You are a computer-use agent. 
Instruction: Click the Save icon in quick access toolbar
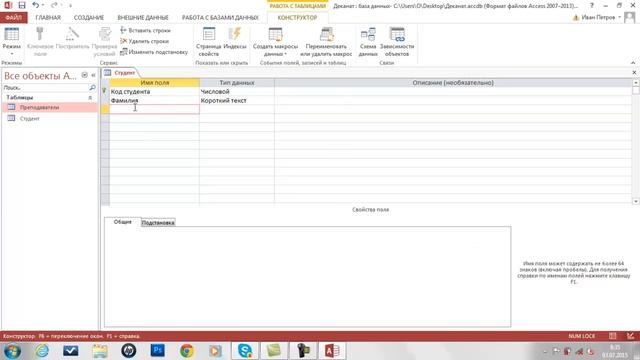click(x=22, y=5)
